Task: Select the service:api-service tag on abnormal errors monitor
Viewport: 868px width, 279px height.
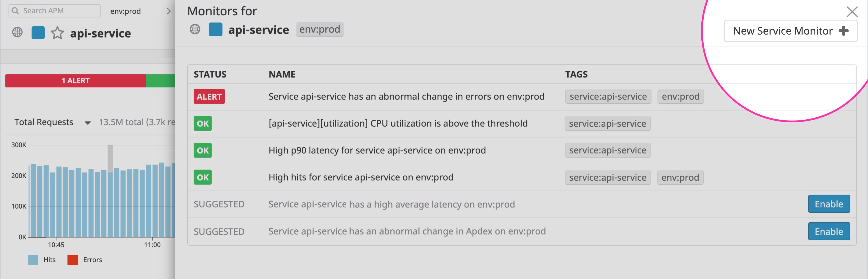Action: (608, 96)
